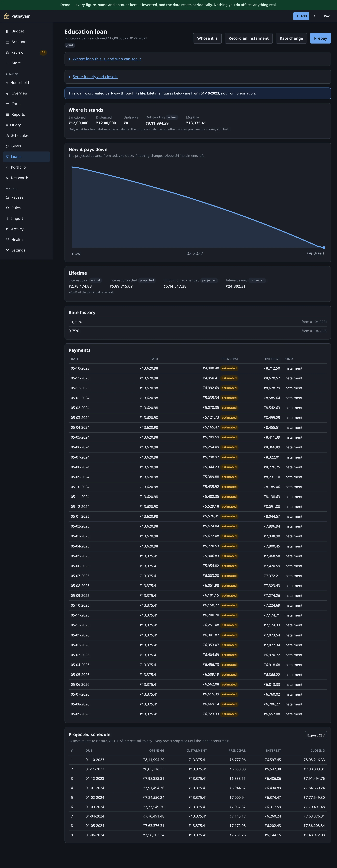The image size is (337, 868).
Task: Open Health via its heart icon
Action: 7,240
